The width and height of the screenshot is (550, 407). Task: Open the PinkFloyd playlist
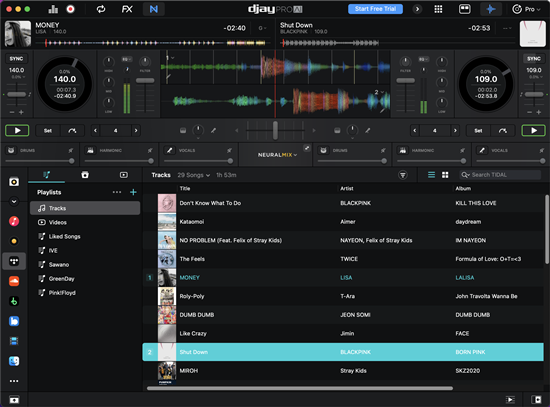click(85, 293)
